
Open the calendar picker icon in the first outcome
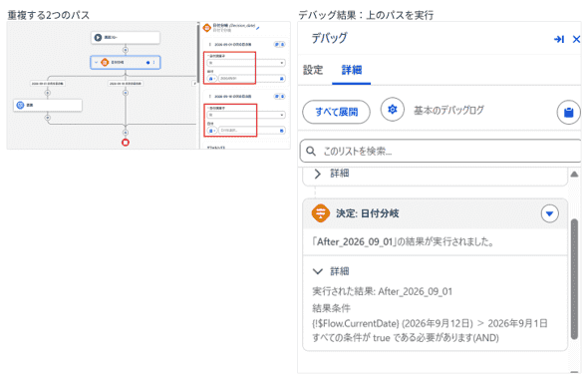(x=281, y=79)
